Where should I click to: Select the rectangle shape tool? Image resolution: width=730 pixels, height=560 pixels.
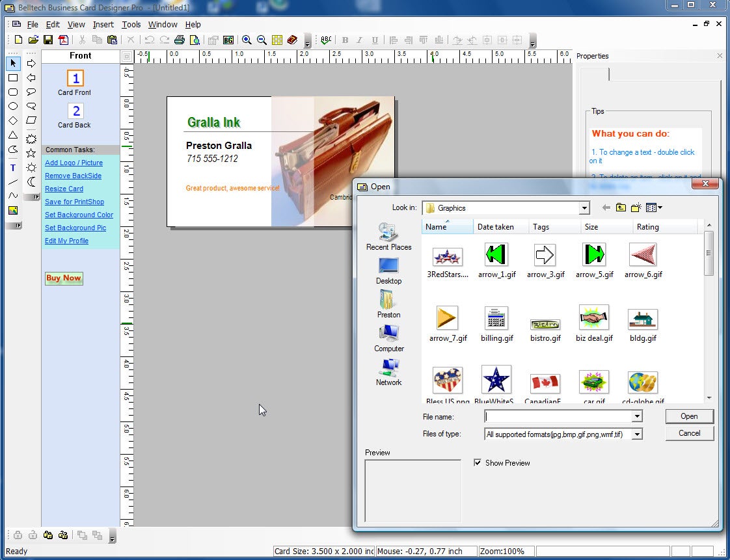click(x=13, y=78)
